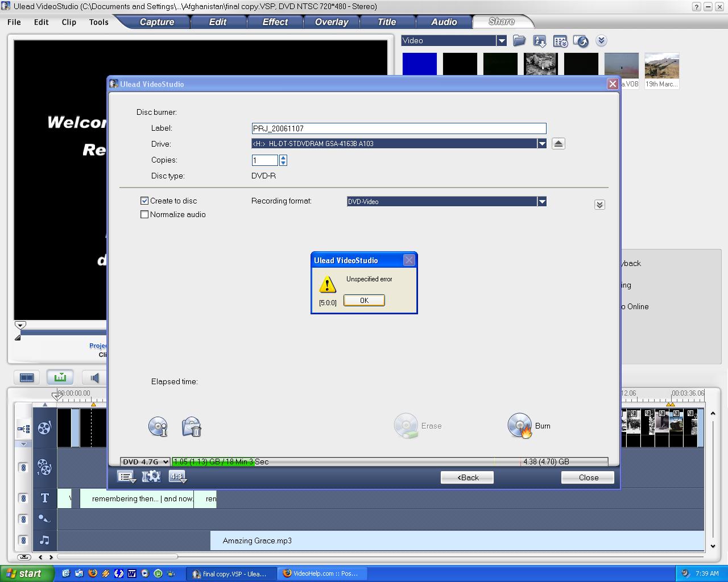Open the File menu
Screen dimensions: 728x582
pos(14,22)
